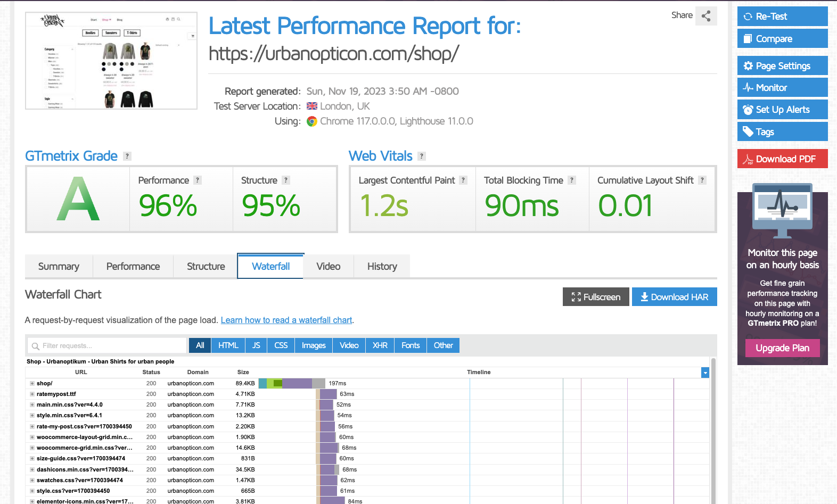Expand the swatches.css request row
The image size is (837, 504).
[x=32, y=480]
